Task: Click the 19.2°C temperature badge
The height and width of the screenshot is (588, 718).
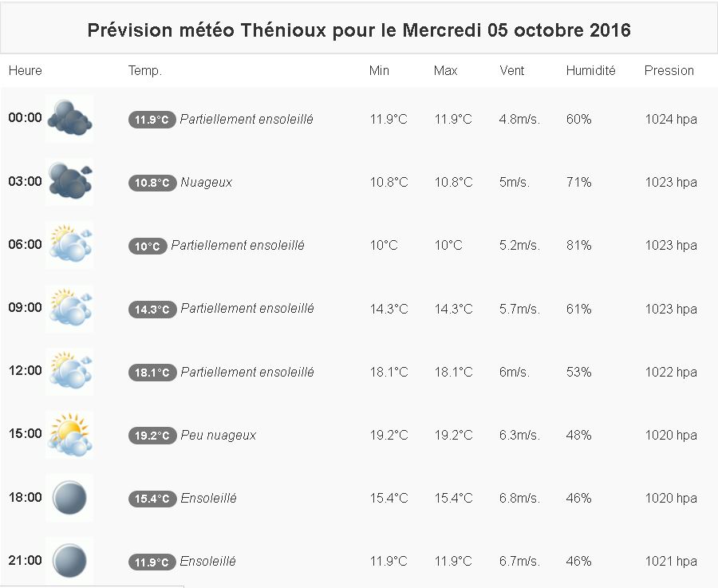Action: [152, 436]
